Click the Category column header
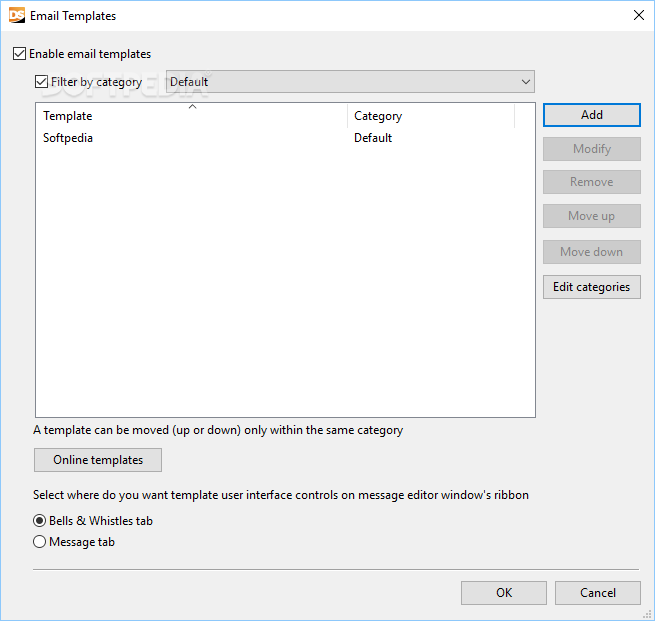This screenshot has height=621, width=655. [431, 116]
